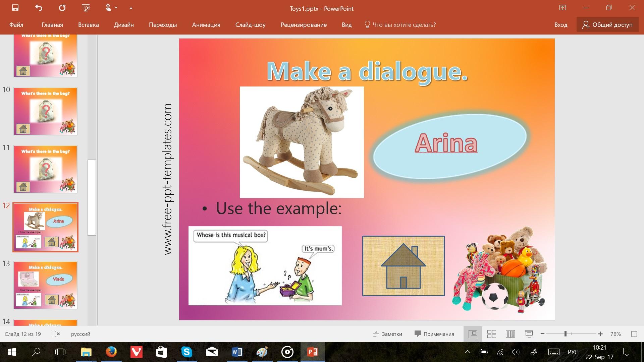
Task: Zoom out with the minus button
Action: [542, 334]
